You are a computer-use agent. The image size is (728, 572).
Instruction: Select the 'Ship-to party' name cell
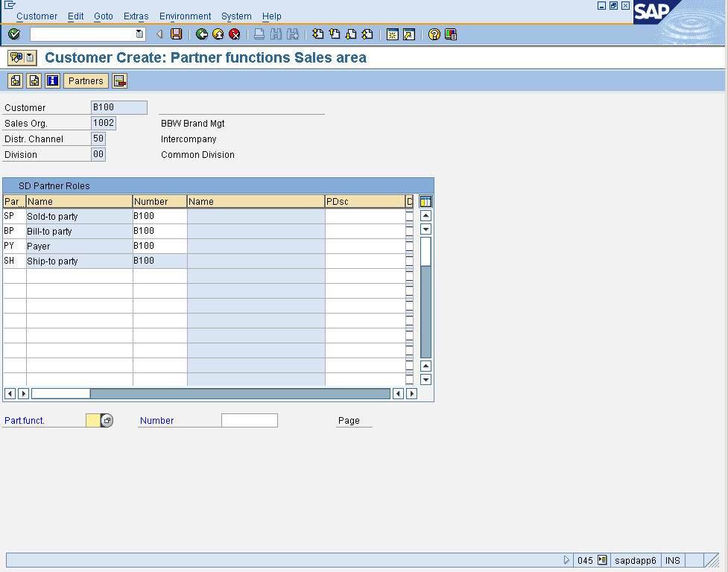[x=80, y=261]
